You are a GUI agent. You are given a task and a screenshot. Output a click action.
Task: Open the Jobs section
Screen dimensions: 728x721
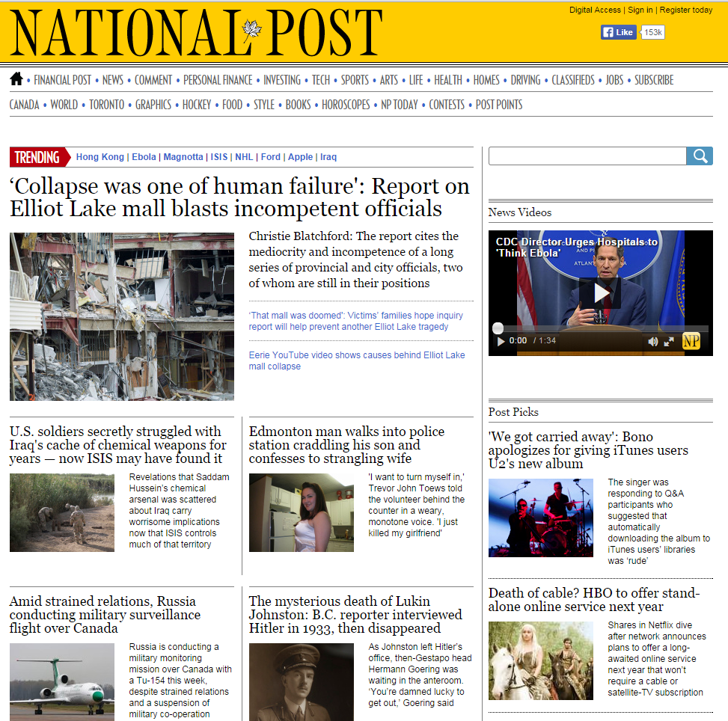pos(614,80)
